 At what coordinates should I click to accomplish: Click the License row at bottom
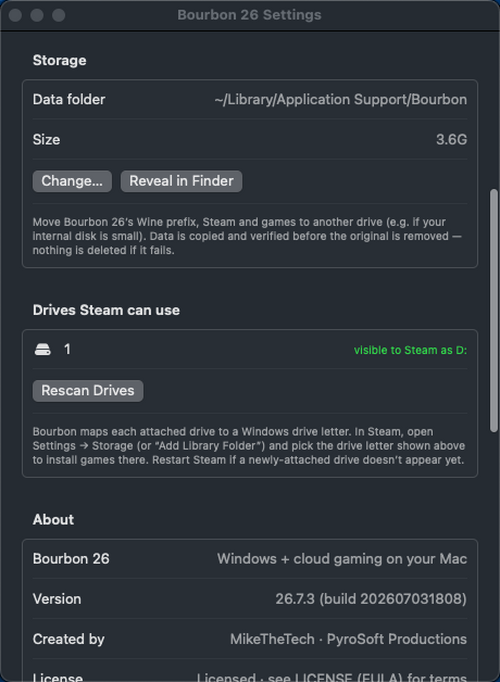pyautogui.click(x=250, y=675)
